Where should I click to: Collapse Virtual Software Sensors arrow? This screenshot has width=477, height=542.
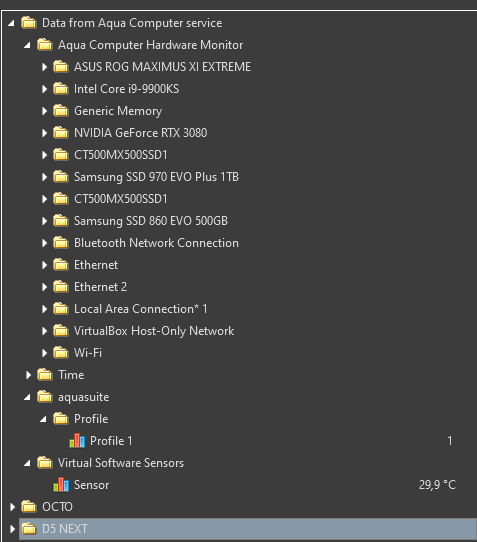click(x=27, y=464)
